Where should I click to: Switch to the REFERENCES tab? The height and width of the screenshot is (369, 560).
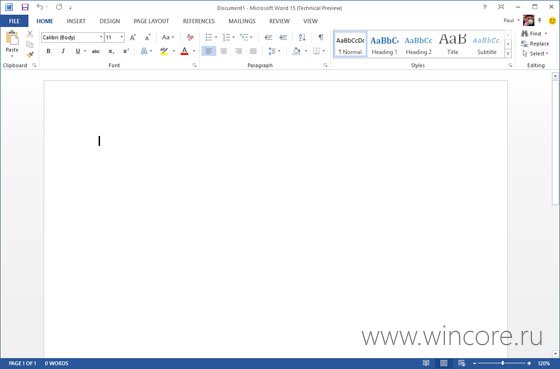[199, 21]
